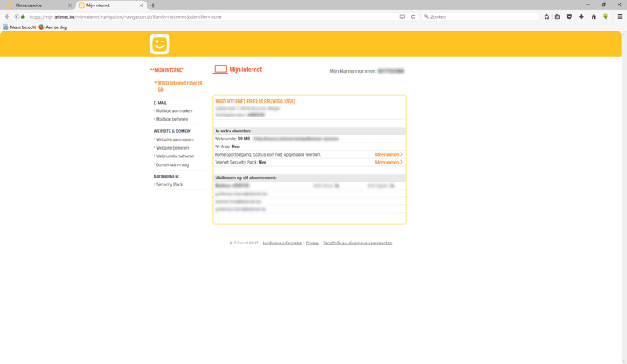This screenshot has height=364, width=627.
Task: Click the WIGO INTERNET FIBER 10 GB heading
Action: pyautogui.click(x=256, y=102)
